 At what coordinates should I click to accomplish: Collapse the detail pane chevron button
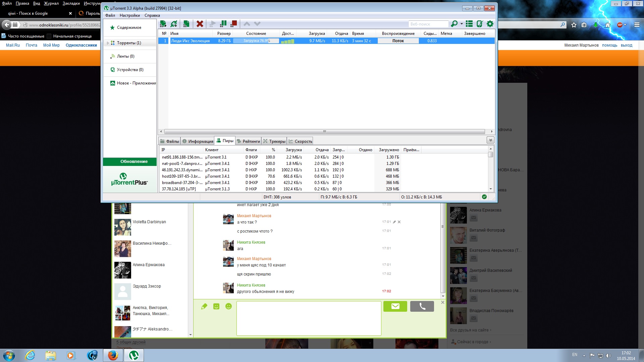[490, 140]
